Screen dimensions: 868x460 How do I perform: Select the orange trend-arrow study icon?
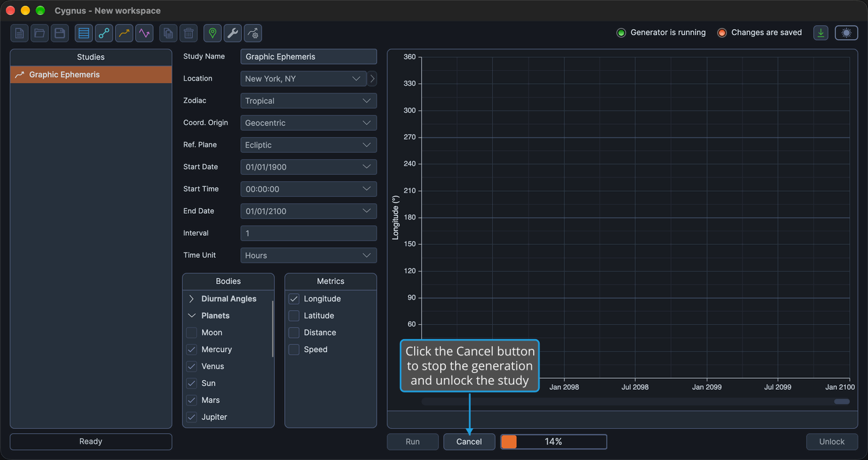(124, 33)
